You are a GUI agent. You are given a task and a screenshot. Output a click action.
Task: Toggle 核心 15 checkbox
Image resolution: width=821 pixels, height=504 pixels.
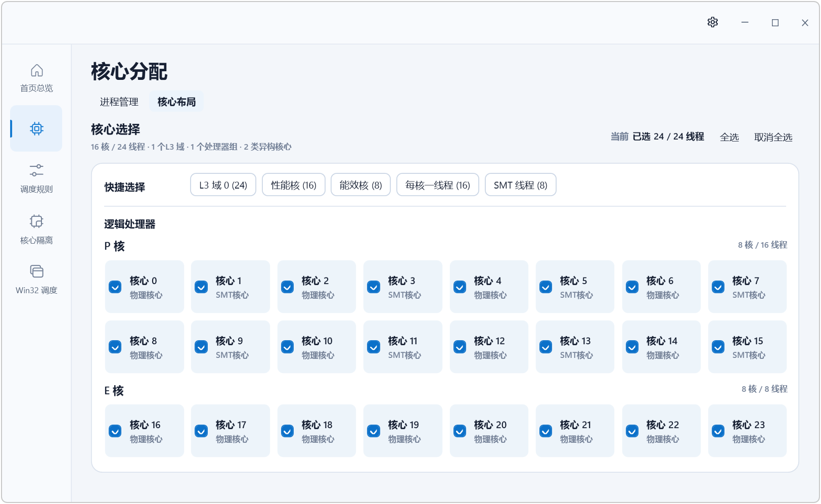[x=718, y=347]
